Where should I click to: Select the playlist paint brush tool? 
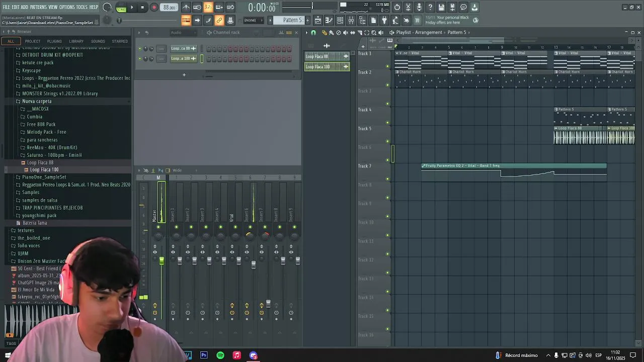click(331, 33)
